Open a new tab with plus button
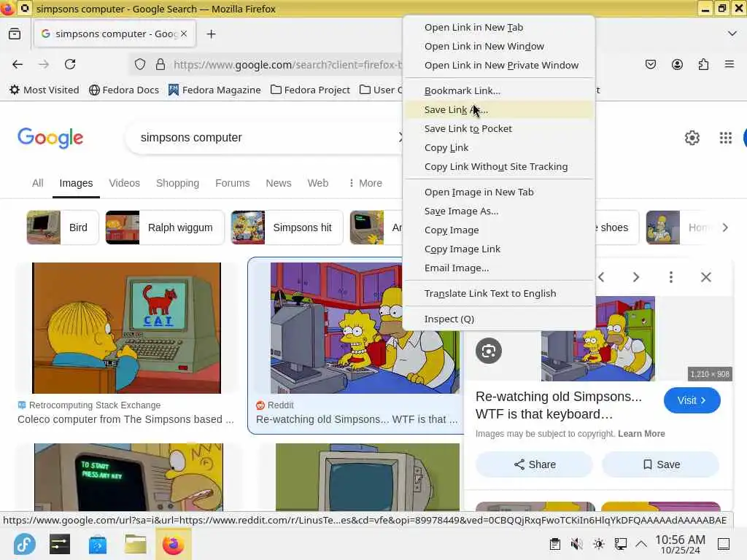This screenshot has width=747, height=560. [x=211, y=34]
